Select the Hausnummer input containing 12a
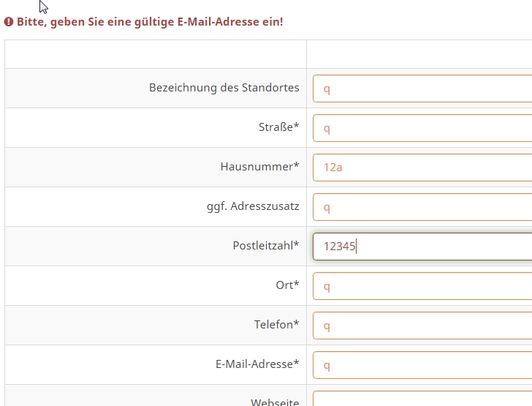This screenshot has height=406, width=532. tap(422, 168)
